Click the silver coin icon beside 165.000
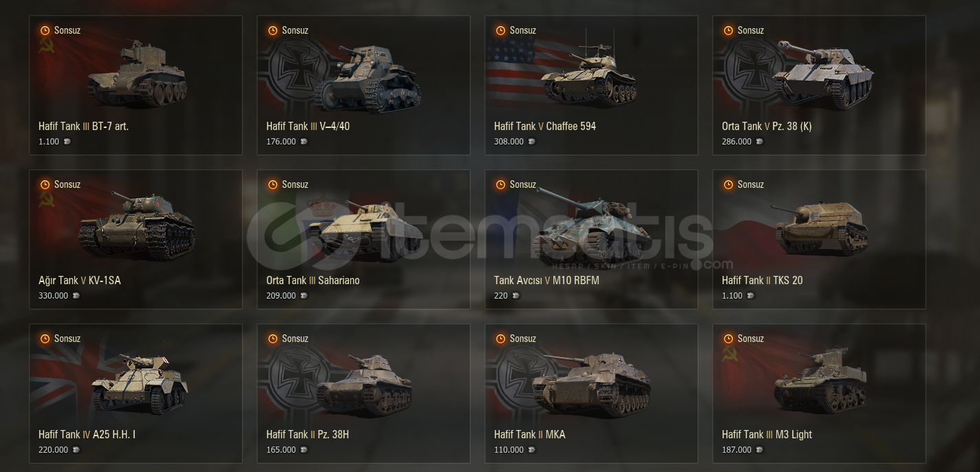The height and width of the screenshot is (472, 980). (x=303, y=450)
